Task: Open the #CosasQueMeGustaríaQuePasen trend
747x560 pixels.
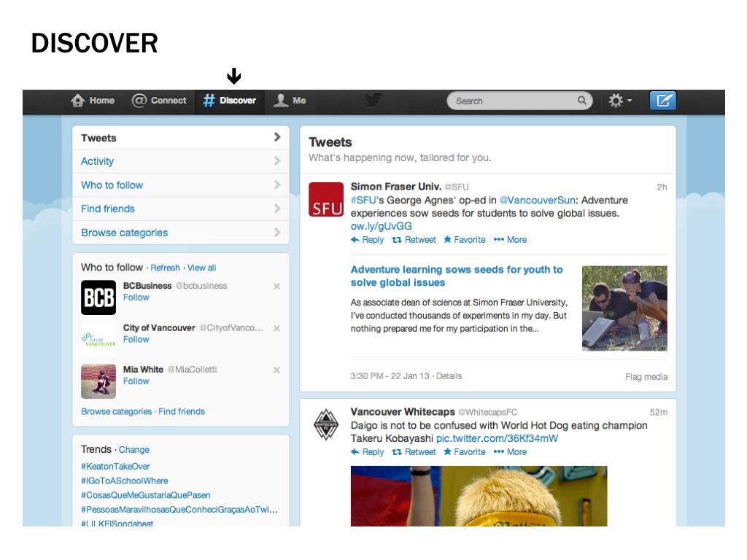Action: (x=145, y=495)
